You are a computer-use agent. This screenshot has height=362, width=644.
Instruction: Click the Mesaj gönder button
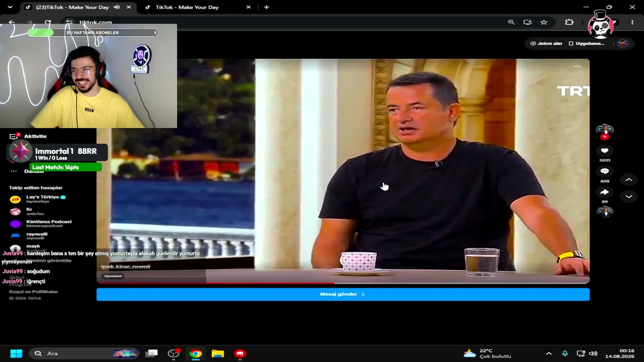pyautogui.click(x=343, y=294)
